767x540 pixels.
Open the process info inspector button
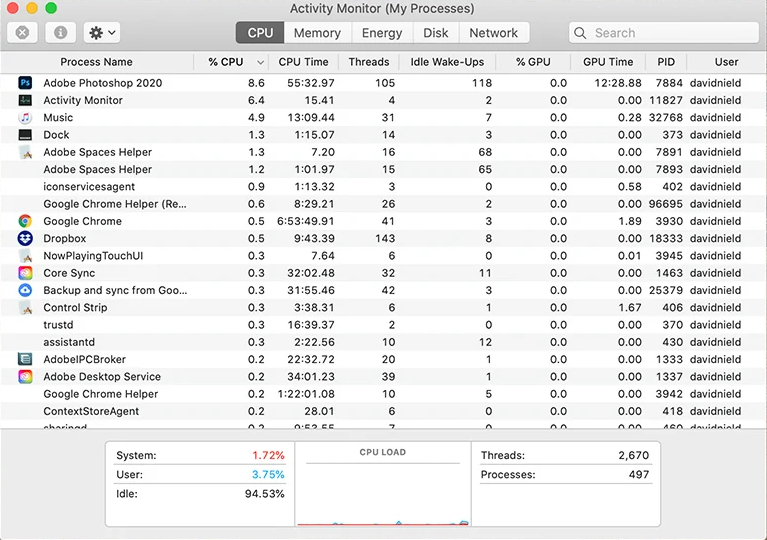click(x=61, y=33)
